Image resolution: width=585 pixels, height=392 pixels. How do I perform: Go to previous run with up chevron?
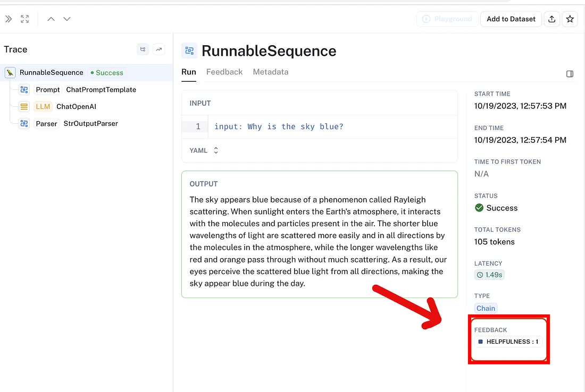point(51,19)
